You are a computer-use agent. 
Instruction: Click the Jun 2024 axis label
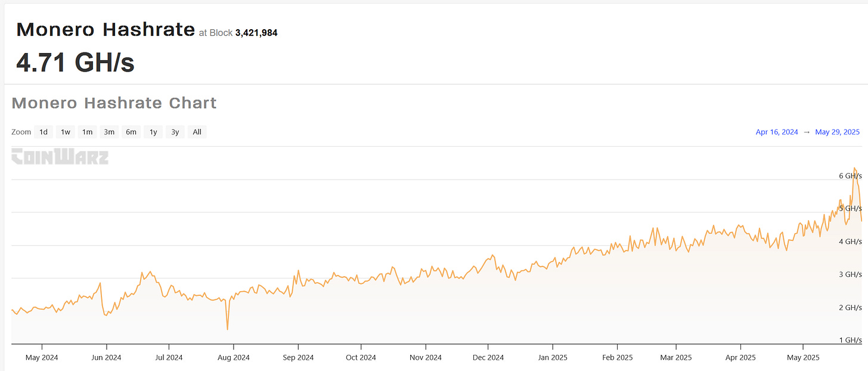click(107, 358)
